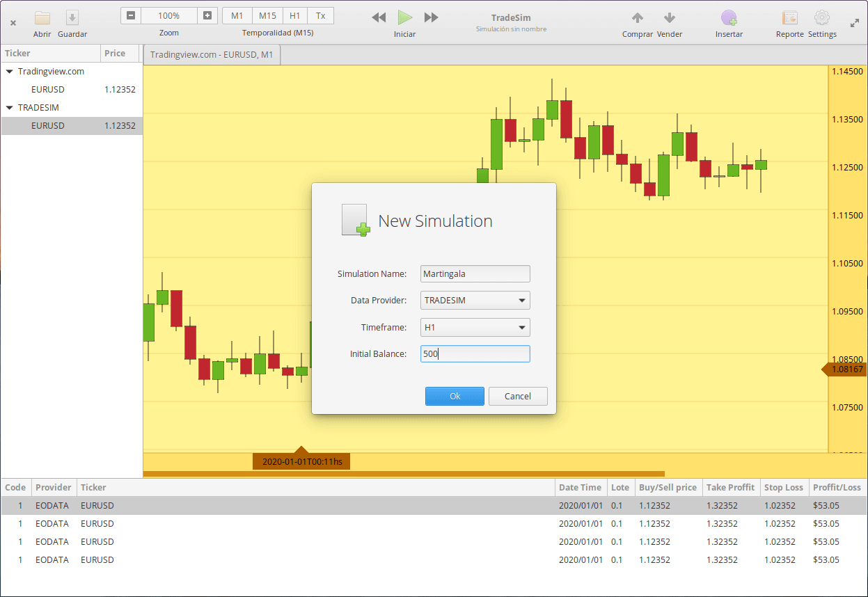Open TradeSim Settings
Screen dimensions: 868x597
pyautogui.click(x=821, y=23)
